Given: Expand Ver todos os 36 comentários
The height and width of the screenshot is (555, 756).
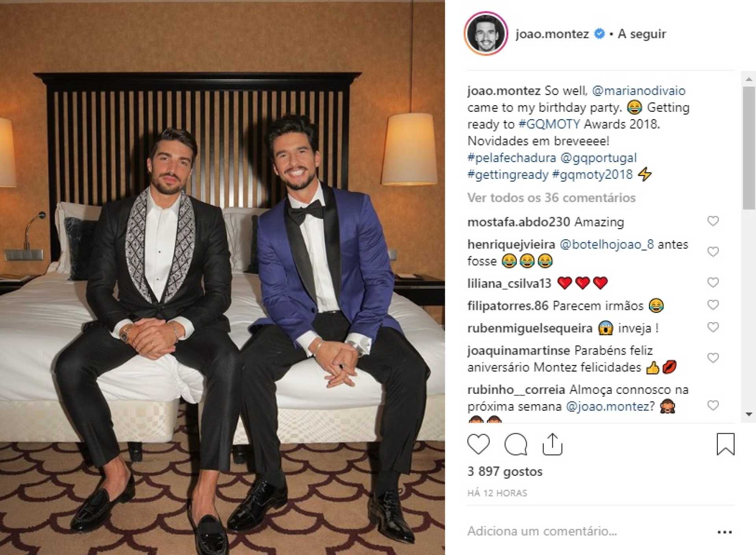Looking at the screenshot, I should pyautogui.click(x=551, y=198).
